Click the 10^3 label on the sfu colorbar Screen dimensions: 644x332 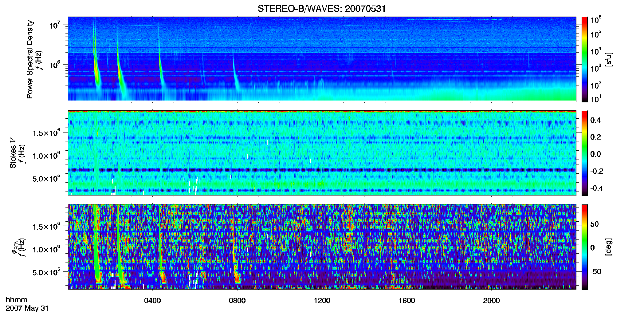(x=596, y=68)
